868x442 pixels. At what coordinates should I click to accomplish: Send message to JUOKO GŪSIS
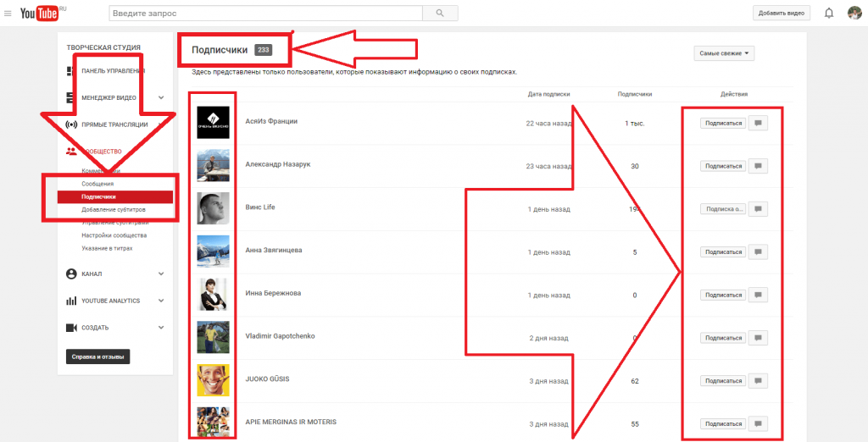coord(758,380)
